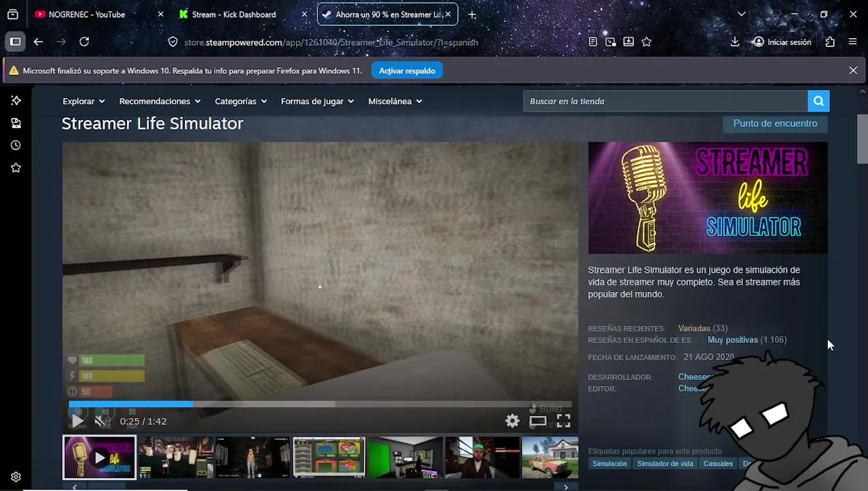This screenshot has width=868, height=491.
Task: Select the map screenshot thumbnail
Action: 330,458
